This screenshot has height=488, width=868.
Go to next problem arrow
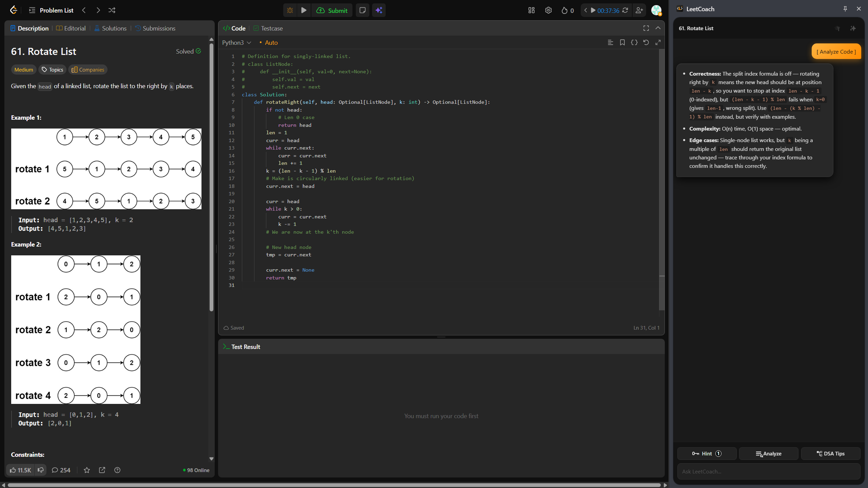click(98, 10)
